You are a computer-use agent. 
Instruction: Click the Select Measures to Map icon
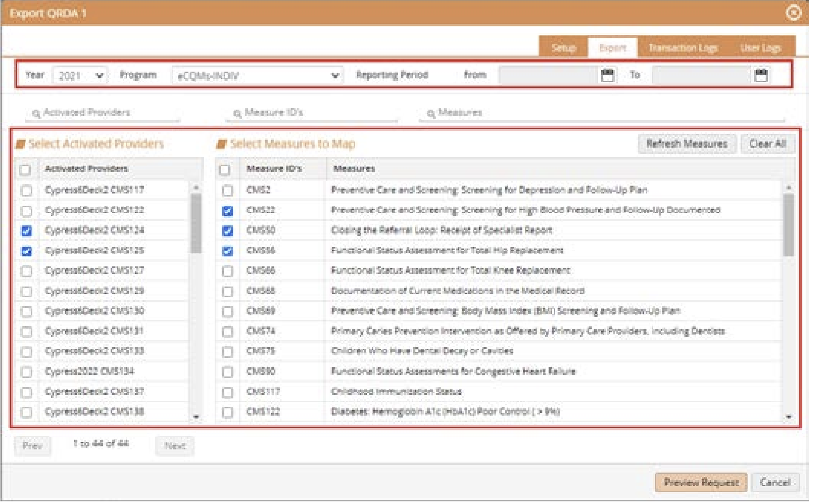[222, 144]
